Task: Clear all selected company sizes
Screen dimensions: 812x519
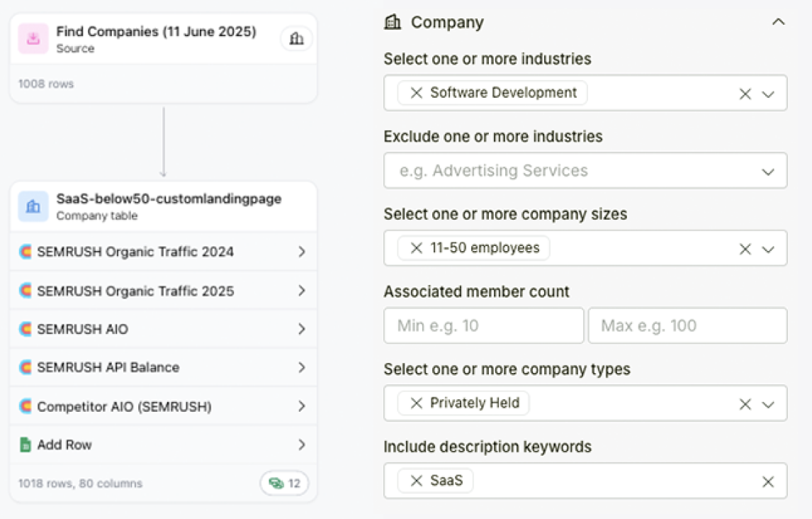Action: (745, 249)
